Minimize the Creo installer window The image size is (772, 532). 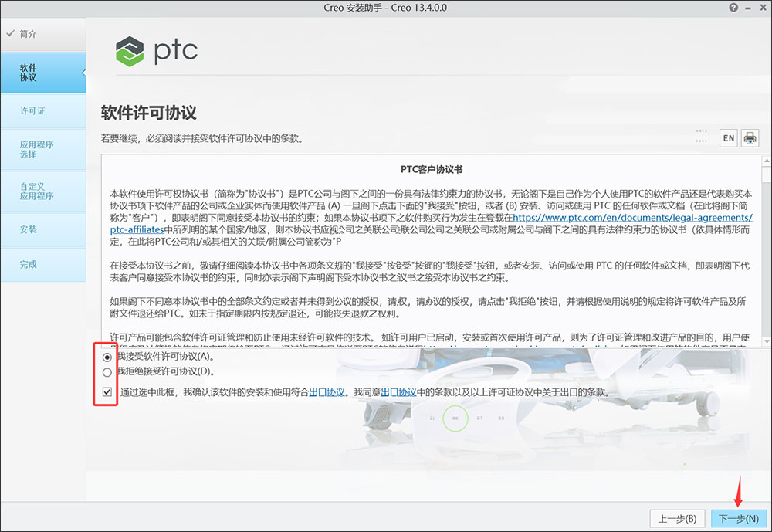748,8
